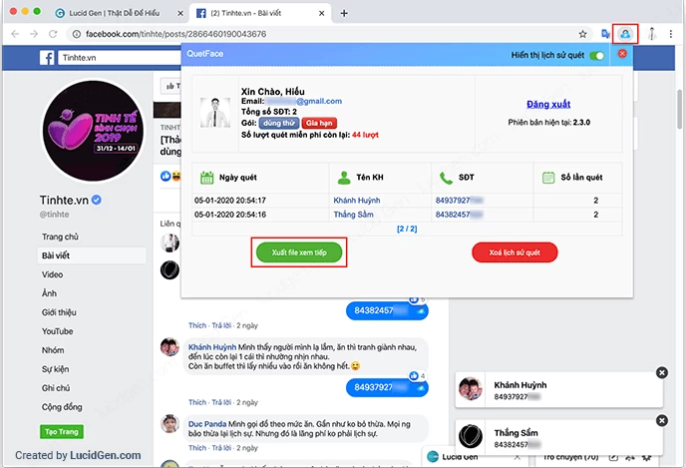Screen dimensions: 686x468
Task: Click the 84382457 phone bubble under comment
Action: click(x=387, y=311)
